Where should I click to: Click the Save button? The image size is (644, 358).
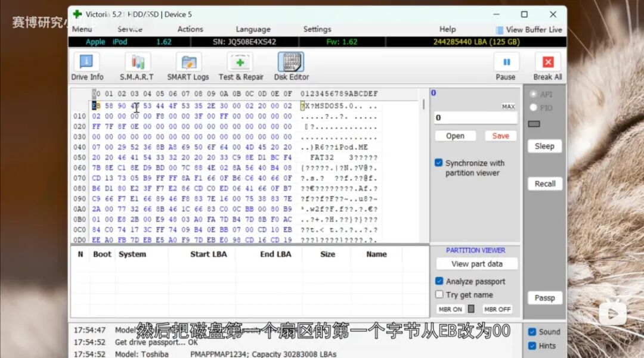(x=500, y=136)
